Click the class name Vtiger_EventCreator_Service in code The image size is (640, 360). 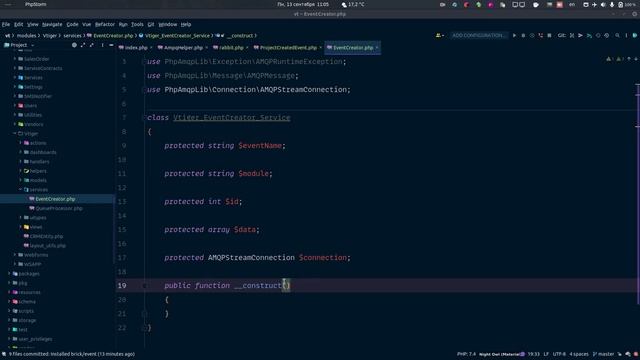(x=231, y=118)
